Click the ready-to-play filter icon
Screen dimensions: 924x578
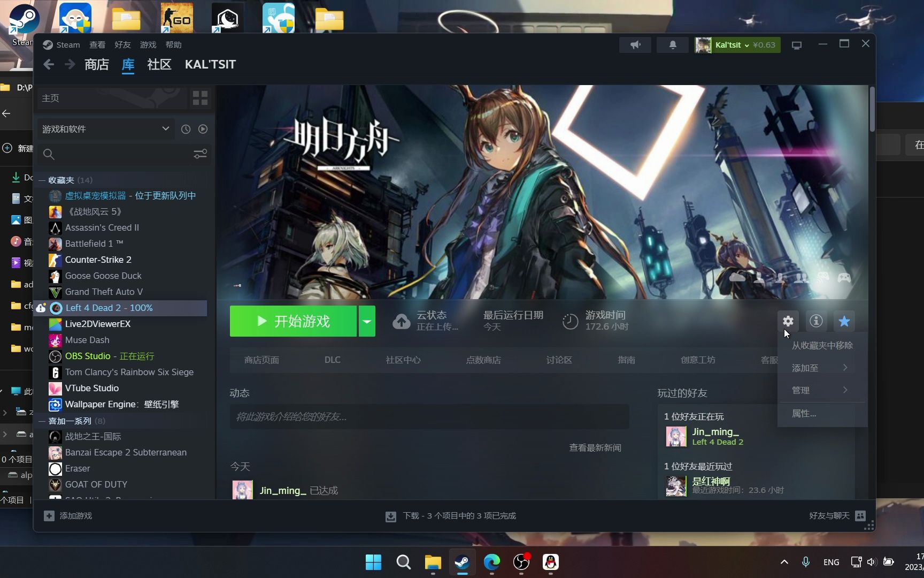click(x=203, y=129)
